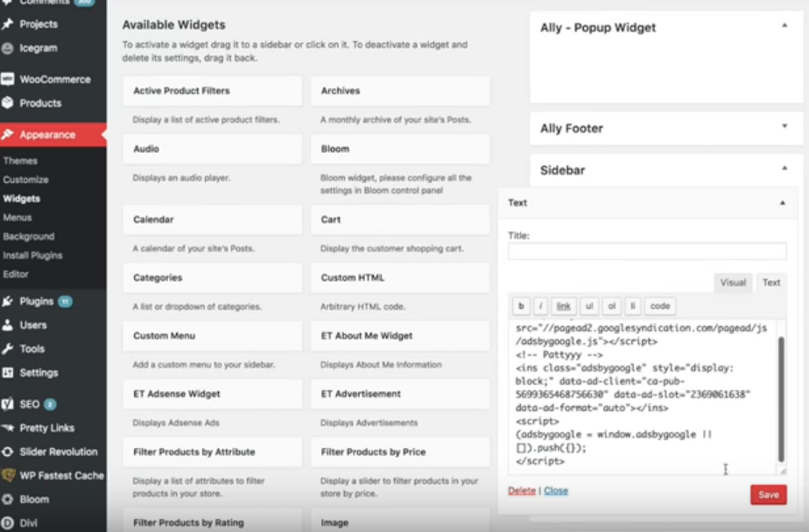The width and height of the screenshot is (809, 532).
Task: Delete the Text widget via link
Action: pyautogui.click(x=522, y=491)
